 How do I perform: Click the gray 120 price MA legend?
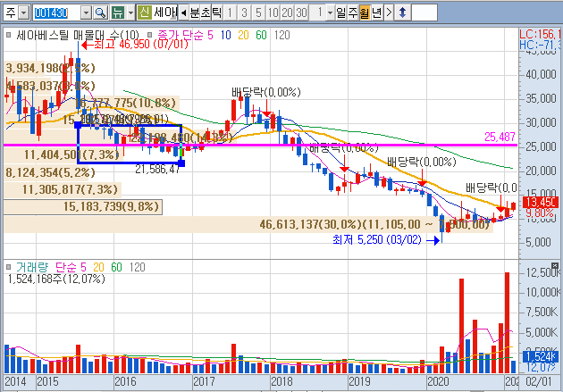pos(281,35)
